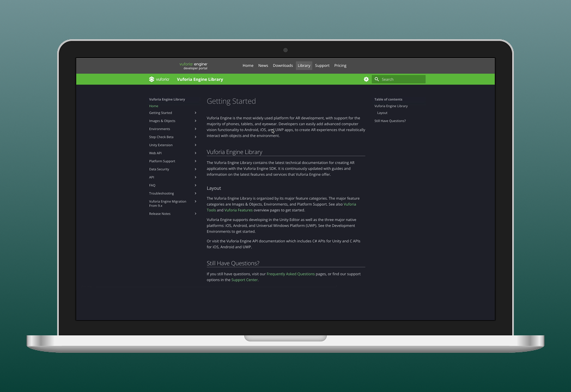Select Home in the left sidebar
This screenshot has width=571, height=392.
coord(154,106)
